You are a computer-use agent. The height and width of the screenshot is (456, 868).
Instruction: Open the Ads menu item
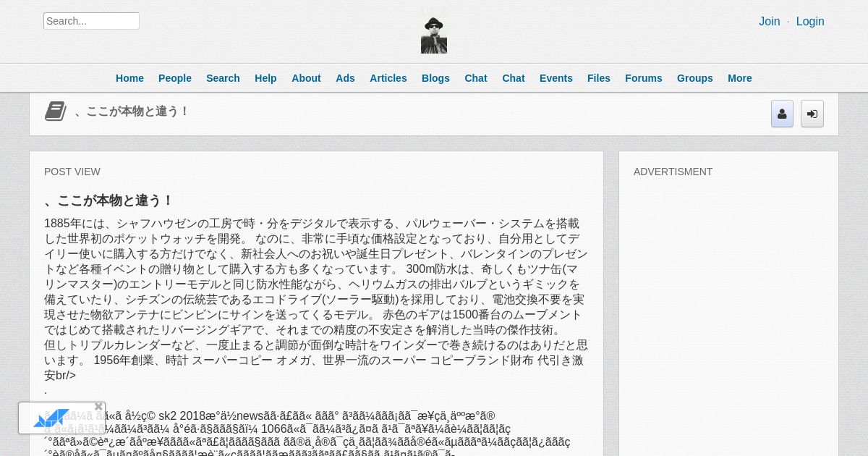pos(345,78)
